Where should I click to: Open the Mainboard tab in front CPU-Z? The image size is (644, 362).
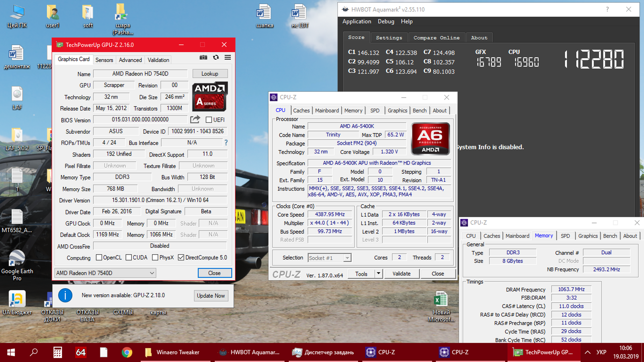327,110
